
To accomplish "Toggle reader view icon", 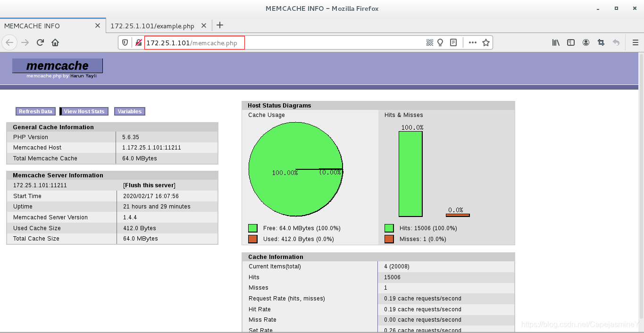I will coord(453,42).
